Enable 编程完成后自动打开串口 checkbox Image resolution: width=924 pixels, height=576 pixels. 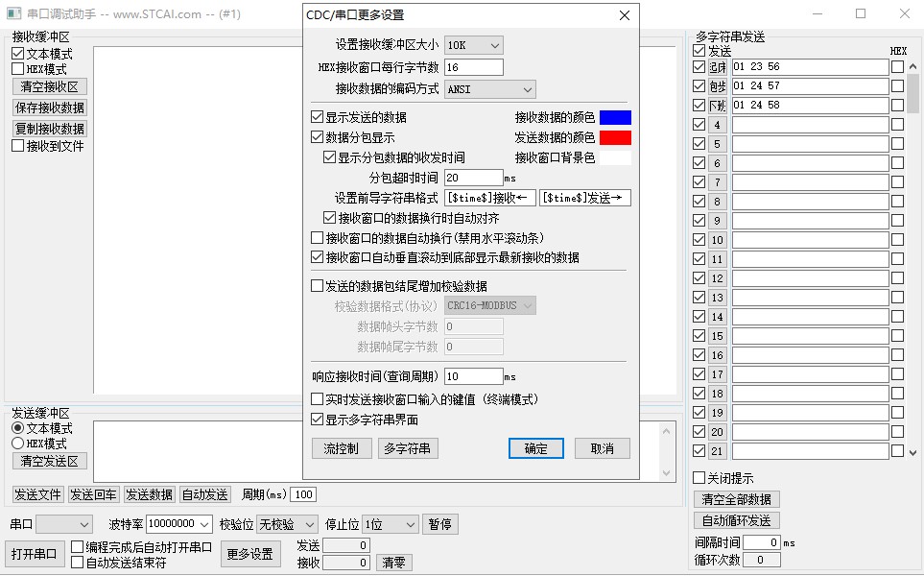coord(77,547)
